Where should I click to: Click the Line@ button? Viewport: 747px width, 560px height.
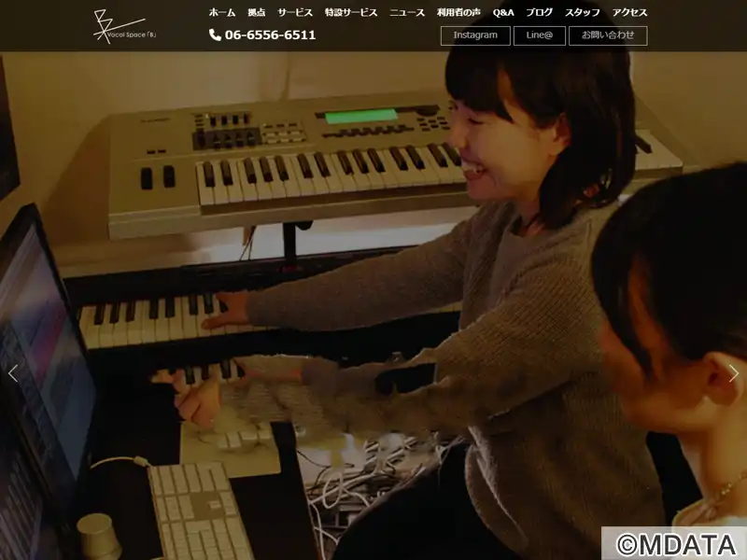tap(540, 35)
